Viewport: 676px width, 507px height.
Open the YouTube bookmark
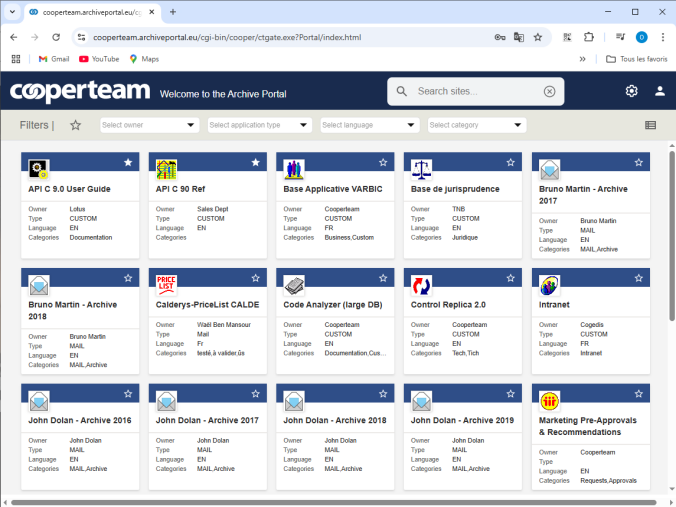pos(99,59)
